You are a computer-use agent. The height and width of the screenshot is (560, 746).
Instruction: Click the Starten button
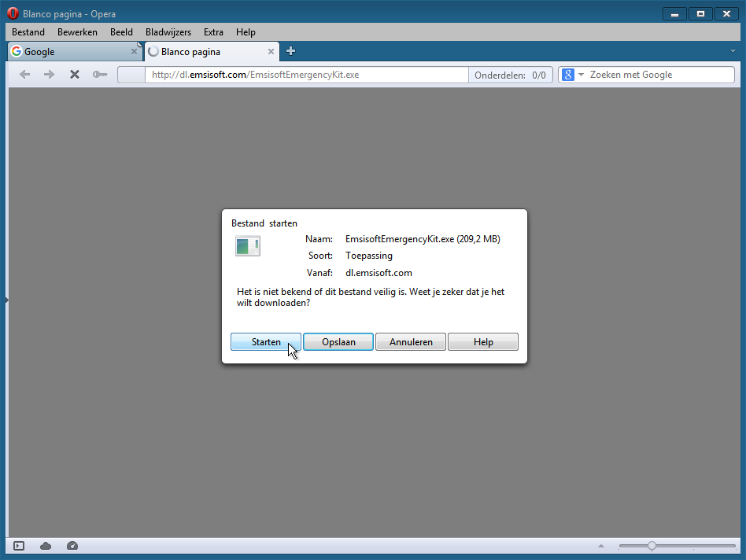click(x=266, y=342)
